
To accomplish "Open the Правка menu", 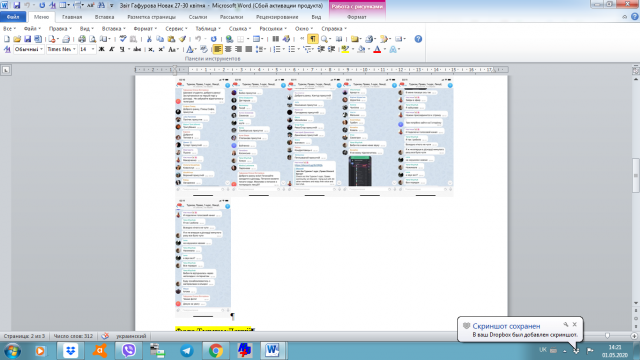I will [x=60, y=29].
